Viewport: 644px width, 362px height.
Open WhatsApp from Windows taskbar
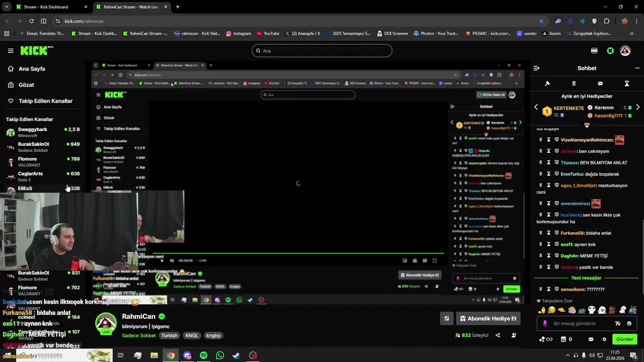tap(220, 355)
